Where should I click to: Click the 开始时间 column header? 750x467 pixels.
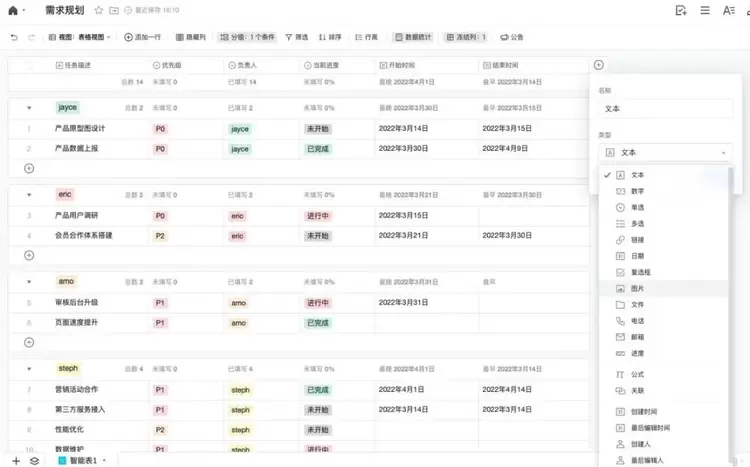(x=397, y=65)
